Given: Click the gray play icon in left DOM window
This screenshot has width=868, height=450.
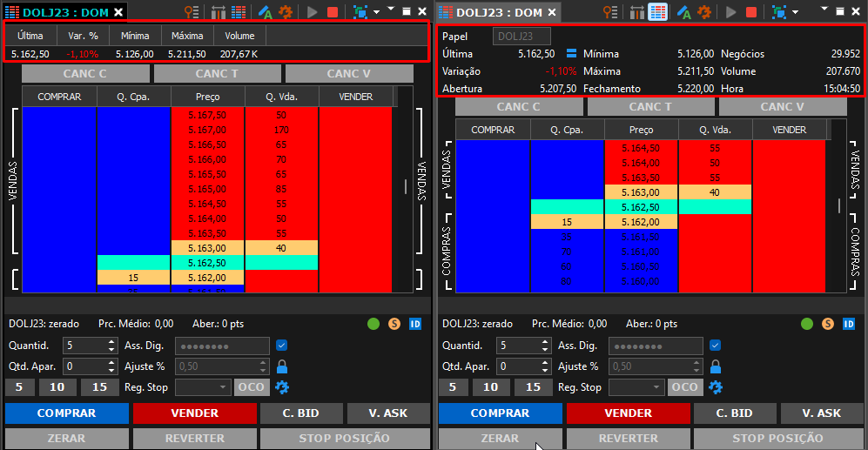Looking at the screenshot, I should [313, 11].
